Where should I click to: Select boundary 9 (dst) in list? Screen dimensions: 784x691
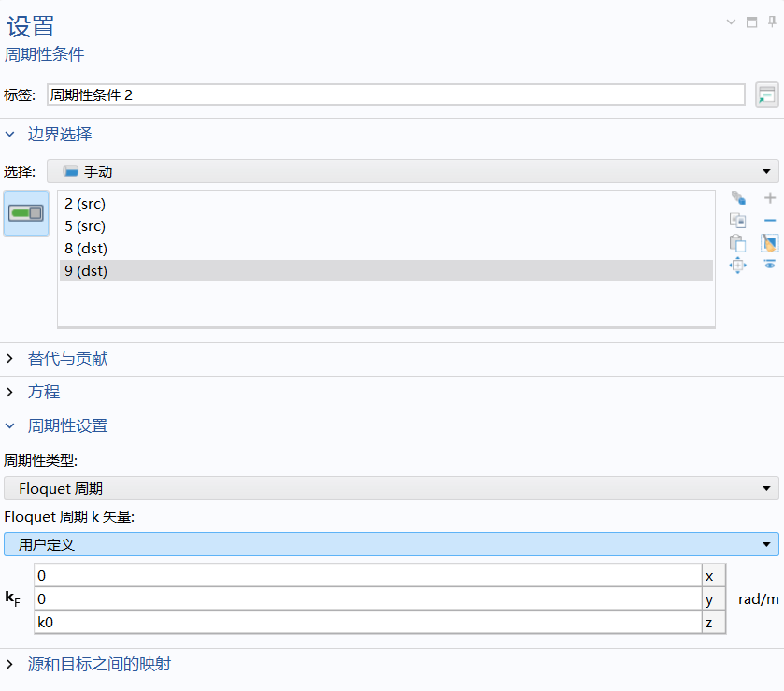tap(386, 270)
